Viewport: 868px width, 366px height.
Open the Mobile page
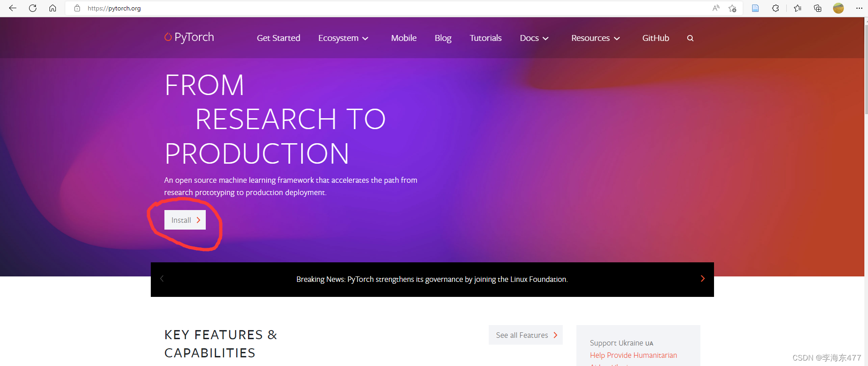(404, 38)
